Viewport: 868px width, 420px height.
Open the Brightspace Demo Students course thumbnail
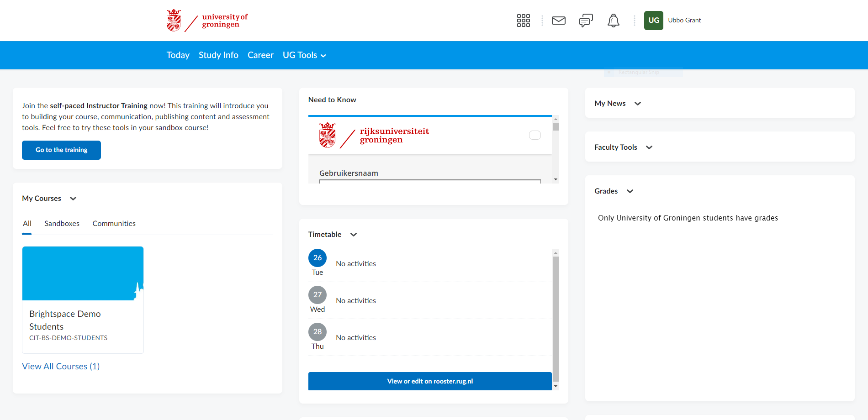point(83,273)
